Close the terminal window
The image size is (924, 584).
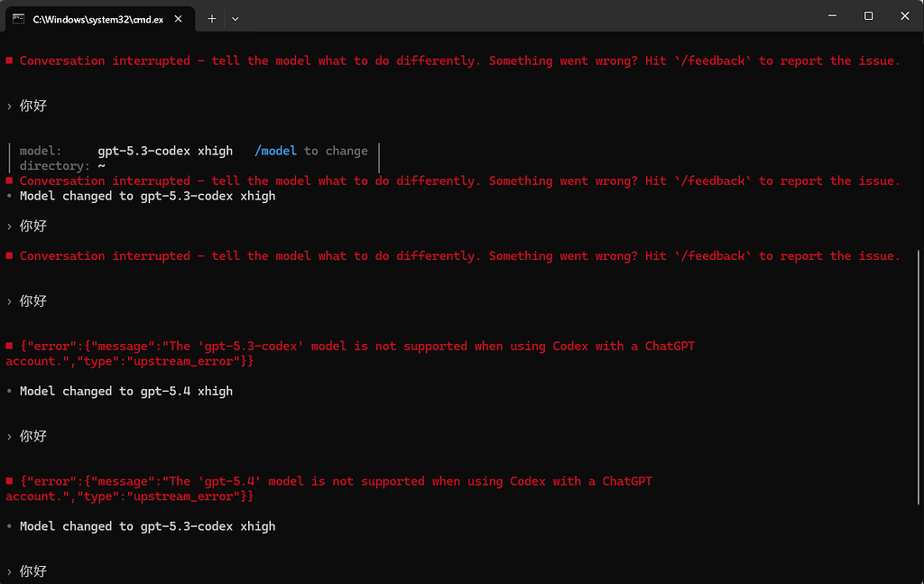click(x=904, y=16)
